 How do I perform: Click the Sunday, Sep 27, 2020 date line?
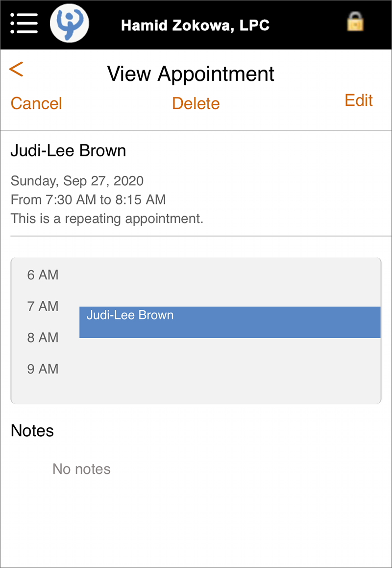tap(77, 180)
